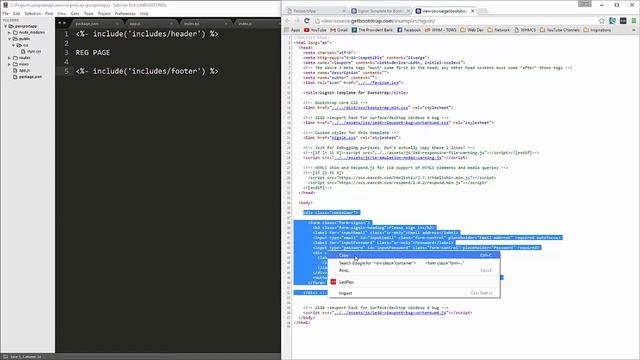Open the Apps bookmark shortcut
The height and width of the screenshot is (360, 640).
(x=292, y=30)
